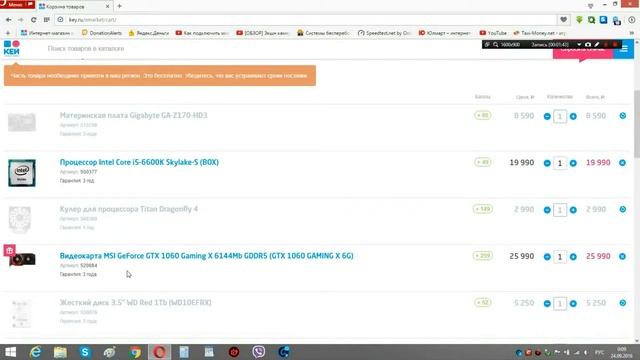Remove Intel Core i5-6600K from cart
The height and width of the screenshot is (360, 640).
[x=622, y=163]
